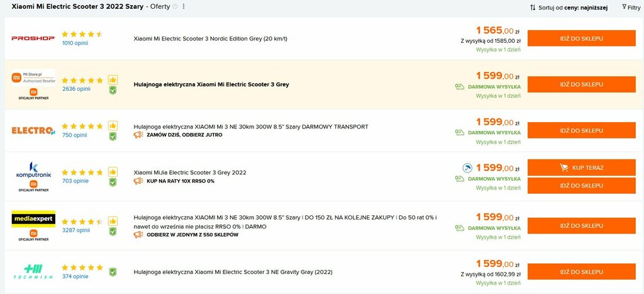Click green shield badge in Mi-Store row

[x=113, y=90]
